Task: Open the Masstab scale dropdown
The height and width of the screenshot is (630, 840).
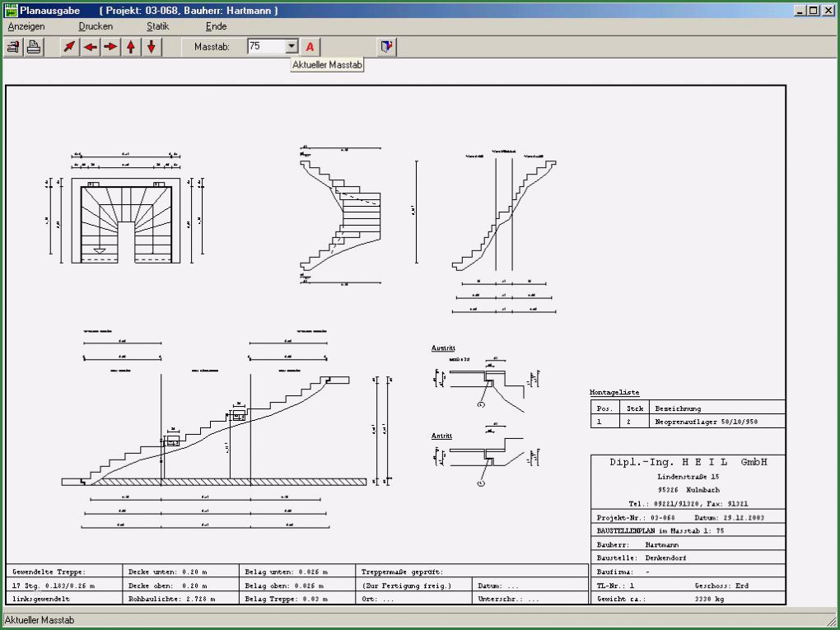Action: point(290,46)
